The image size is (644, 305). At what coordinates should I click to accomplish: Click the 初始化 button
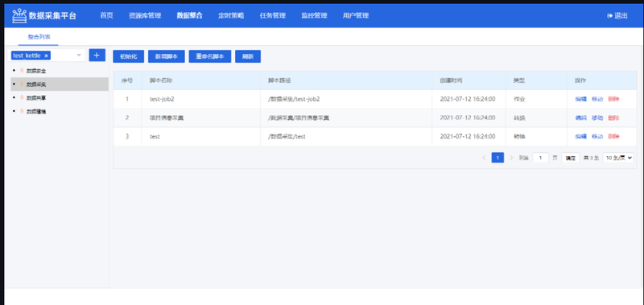129,56
